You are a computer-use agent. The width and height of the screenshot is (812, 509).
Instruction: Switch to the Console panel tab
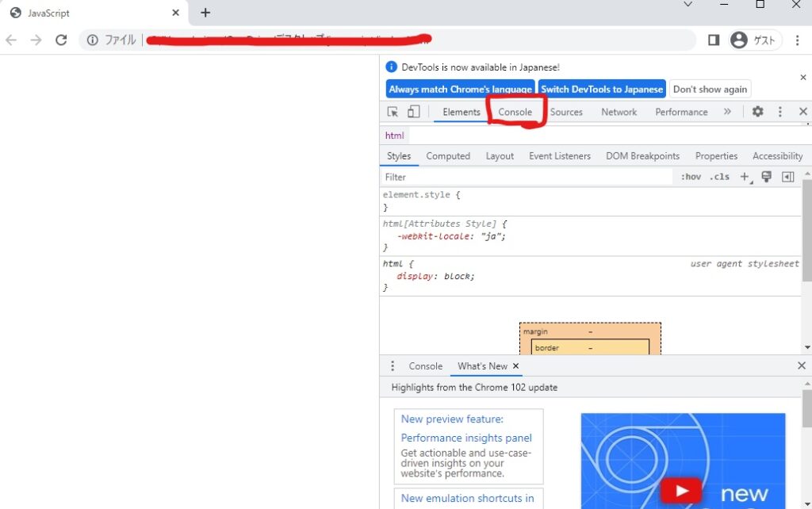tap(515, 112)
